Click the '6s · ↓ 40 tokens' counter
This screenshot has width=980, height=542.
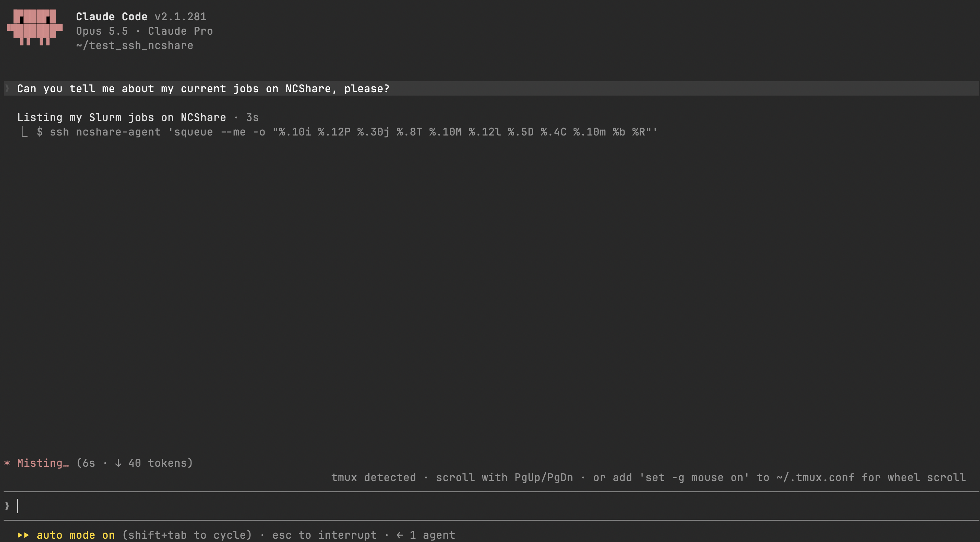(x=135, y=463)
